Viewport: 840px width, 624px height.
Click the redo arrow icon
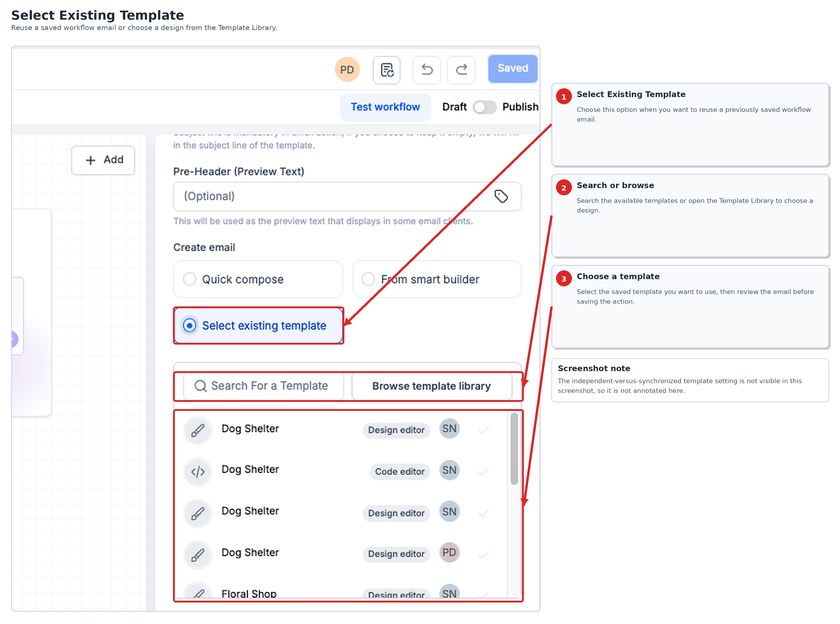461,70
